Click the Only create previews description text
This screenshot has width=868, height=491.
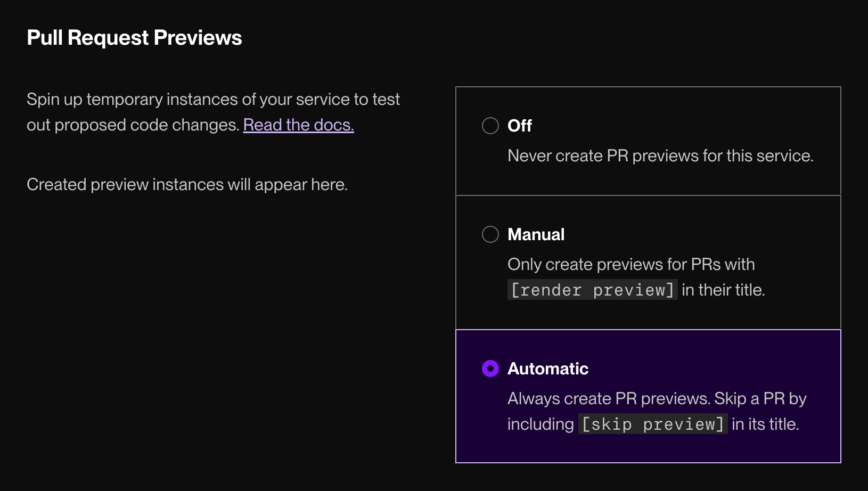point(631,264)
